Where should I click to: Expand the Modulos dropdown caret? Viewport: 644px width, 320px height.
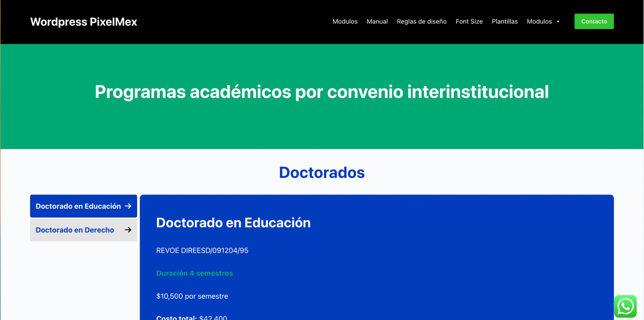pyautogui.click(x=558, y=22)
